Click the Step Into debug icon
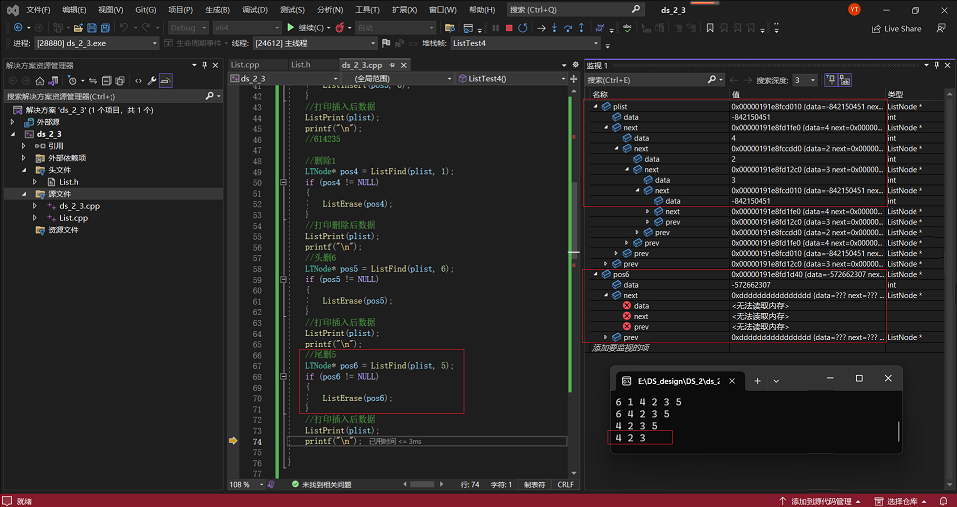 click(556, 28)
